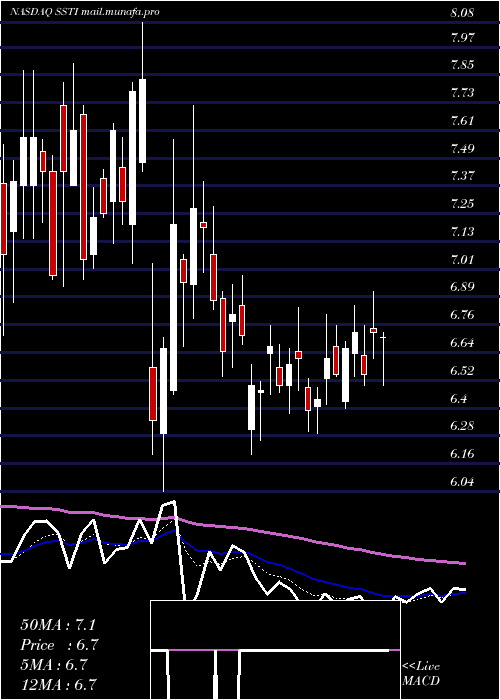Select the 7.01 price axis label
The width and height of the screenshot is (500, 700).
tap(462, 259)
